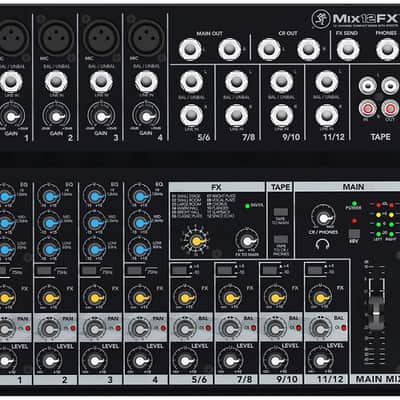The height and width of the screenshot is (400, 400).
Task: Click the channel 2 Gain knob
Action: (x=56, y=117)
